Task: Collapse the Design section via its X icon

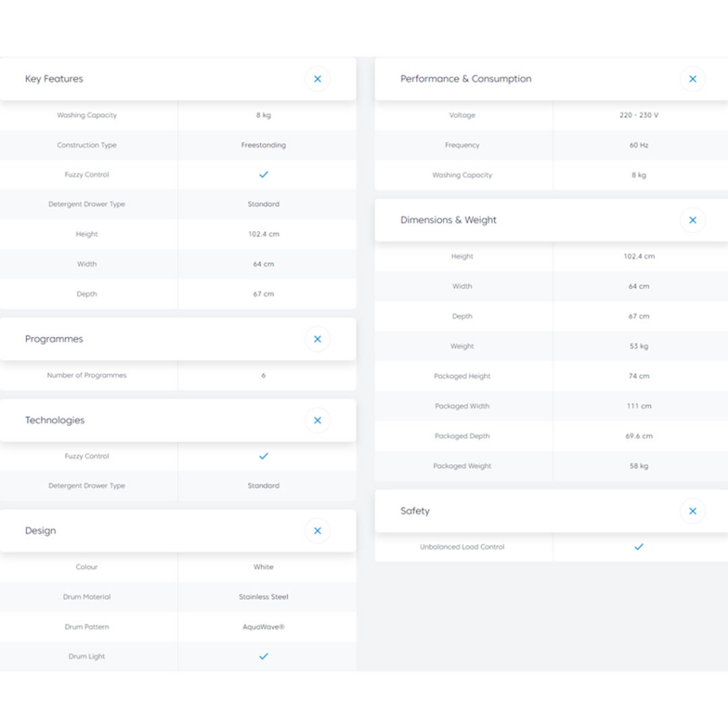Action: 317,531
